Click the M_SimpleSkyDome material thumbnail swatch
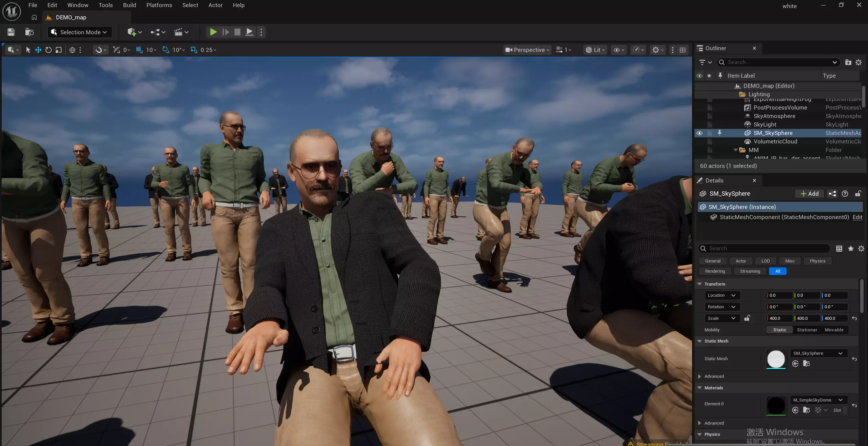The image size is (868, 446). (776, 405)
